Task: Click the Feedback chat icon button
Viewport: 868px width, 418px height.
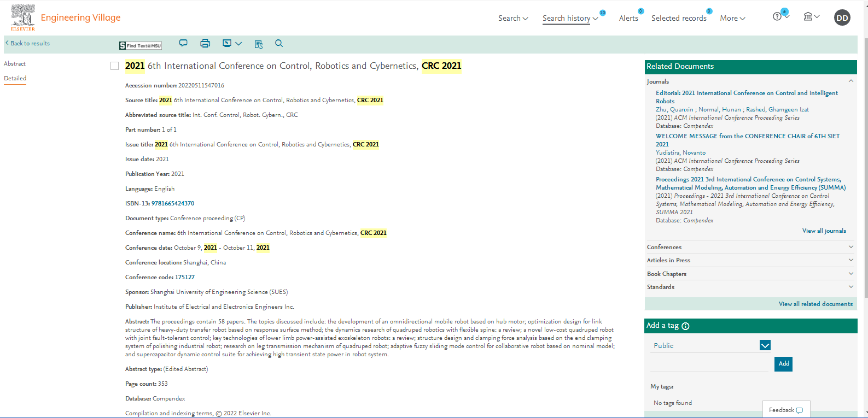Action: click(x=786, y=410)
